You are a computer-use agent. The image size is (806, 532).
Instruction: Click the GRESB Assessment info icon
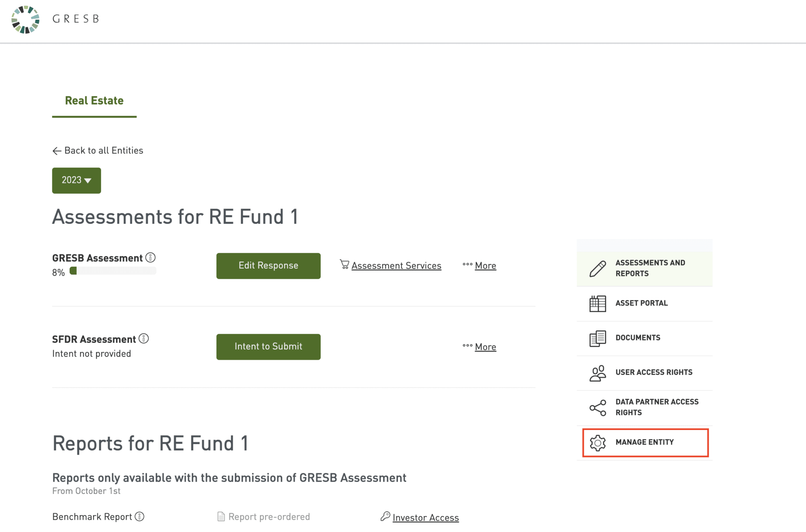(150, 258)
